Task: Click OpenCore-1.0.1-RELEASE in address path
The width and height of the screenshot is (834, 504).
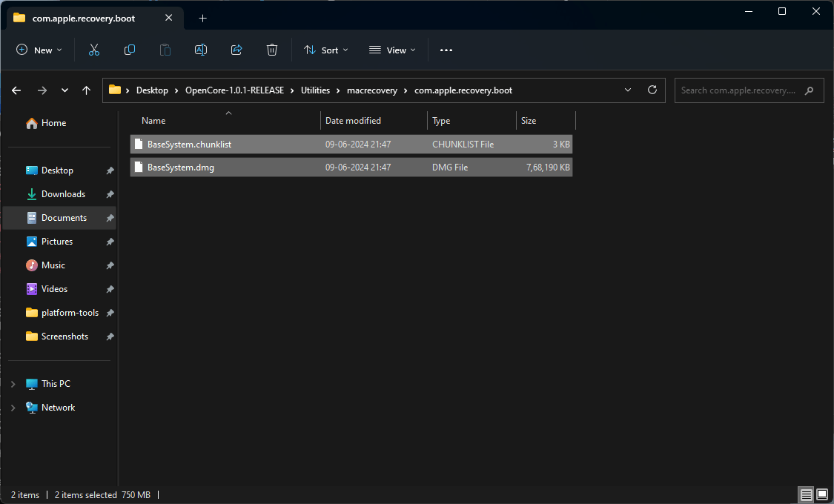Action: (x=234, y=90)
